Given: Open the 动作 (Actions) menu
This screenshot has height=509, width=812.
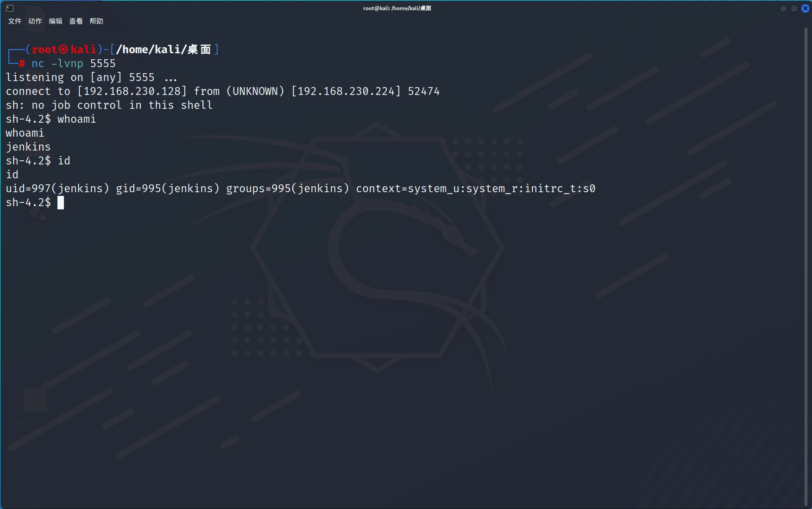Looking at the screenshot, I should [x=35, y=21].
